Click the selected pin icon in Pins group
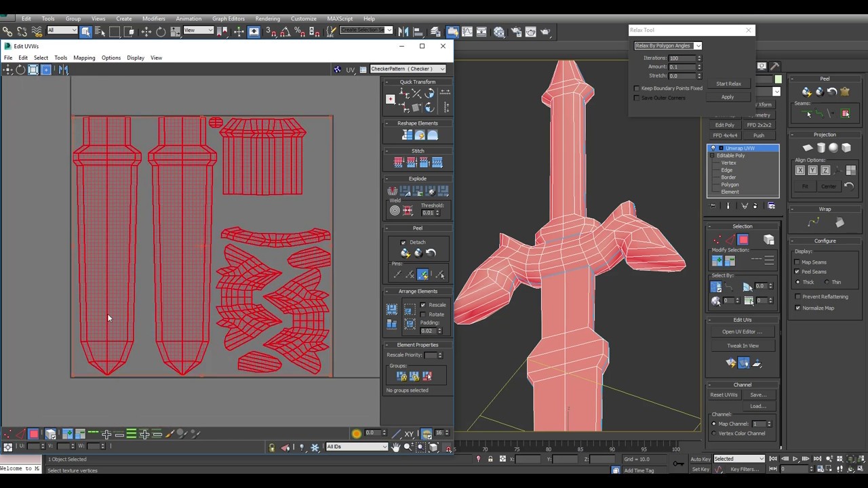 422,274
